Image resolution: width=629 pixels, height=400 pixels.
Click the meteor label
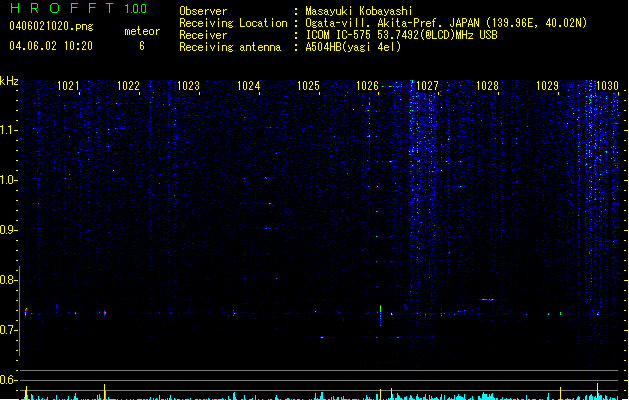pyautogui.click(x=142, y=31)
